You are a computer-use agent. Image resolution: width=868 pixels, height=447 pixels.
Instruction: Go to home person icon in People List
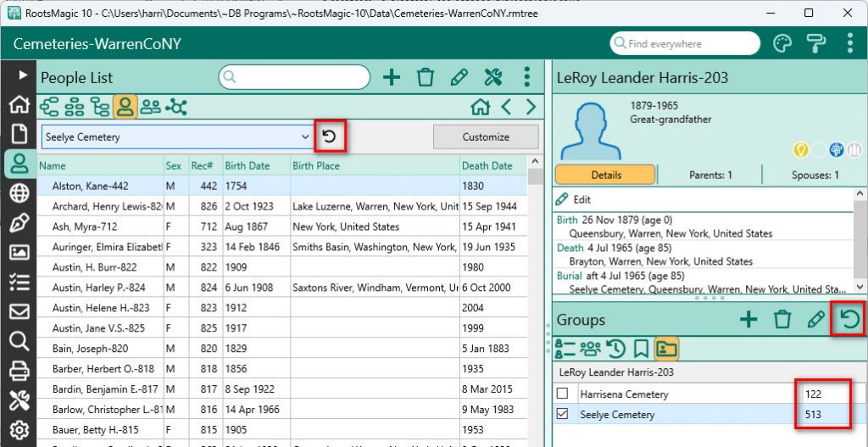coord(480,106)
